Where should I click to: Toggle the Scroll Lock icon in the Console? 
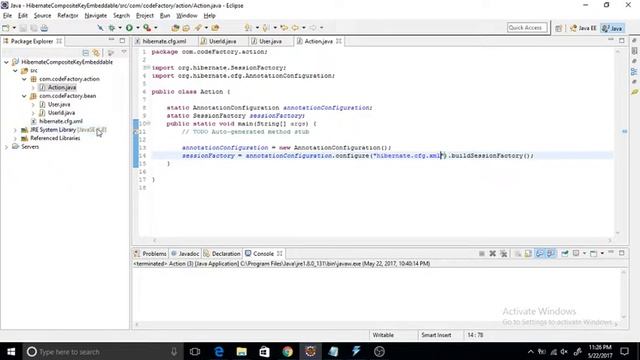[x=528, y=253]
